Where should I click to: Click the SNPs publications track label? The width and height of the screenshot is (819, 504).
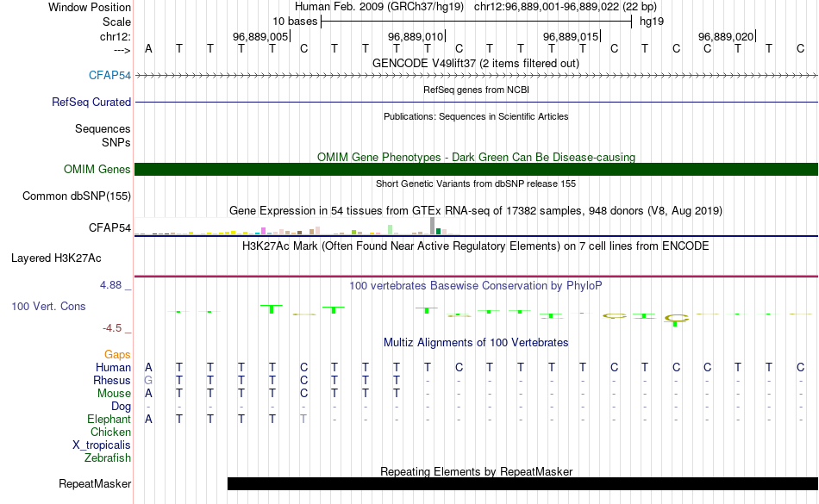(116, 142)
